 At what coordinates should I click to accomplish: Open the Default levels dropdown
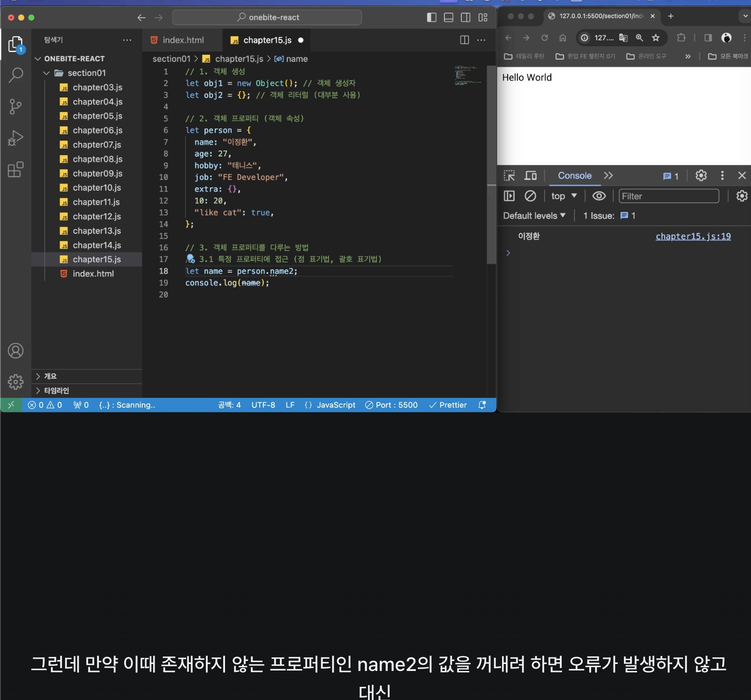[x=534, y=216]
